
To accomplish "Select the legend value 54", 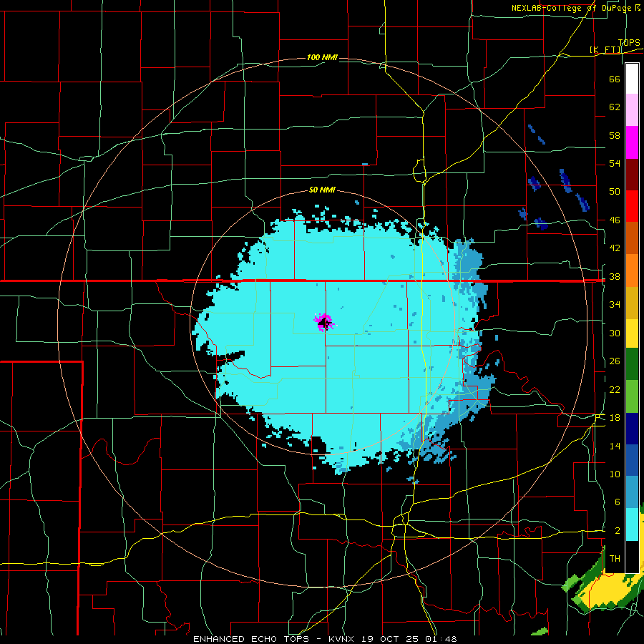I will pos(615,163).
